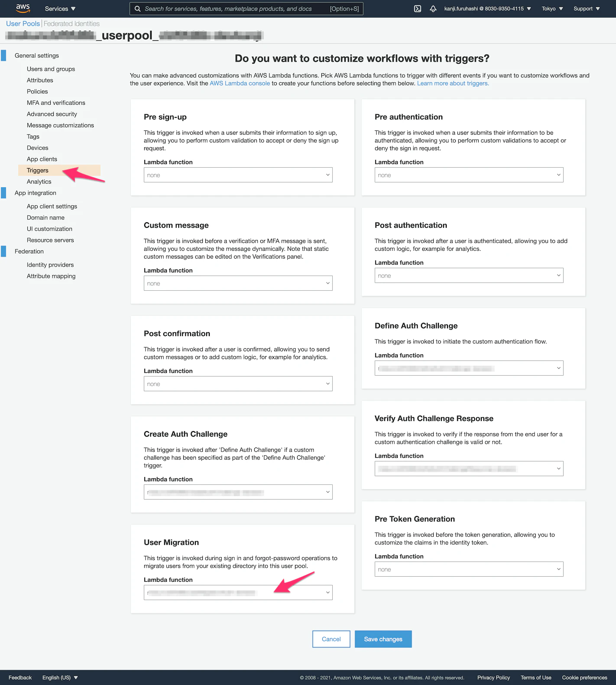This screenshot has width=616, height=685.
Task: Open the Tokyo region selector
Action: [x=552, y=9]
